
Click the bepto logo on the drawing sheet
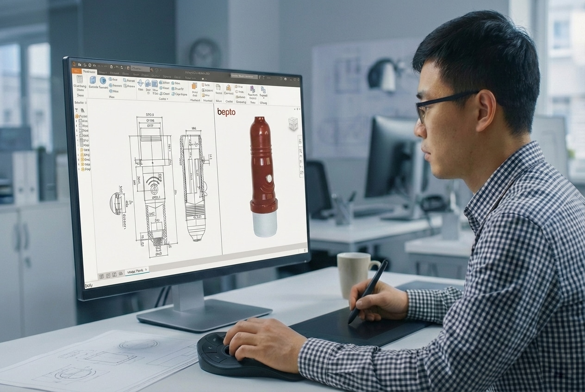[226, 111]
